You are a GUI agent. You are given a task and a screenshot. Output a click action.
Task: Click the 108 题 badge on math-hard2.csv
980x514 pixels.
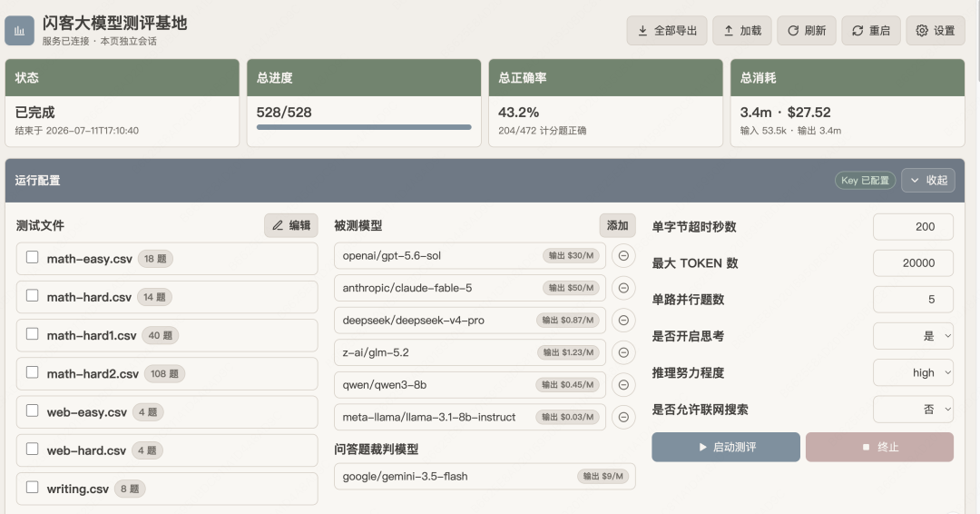164,374
